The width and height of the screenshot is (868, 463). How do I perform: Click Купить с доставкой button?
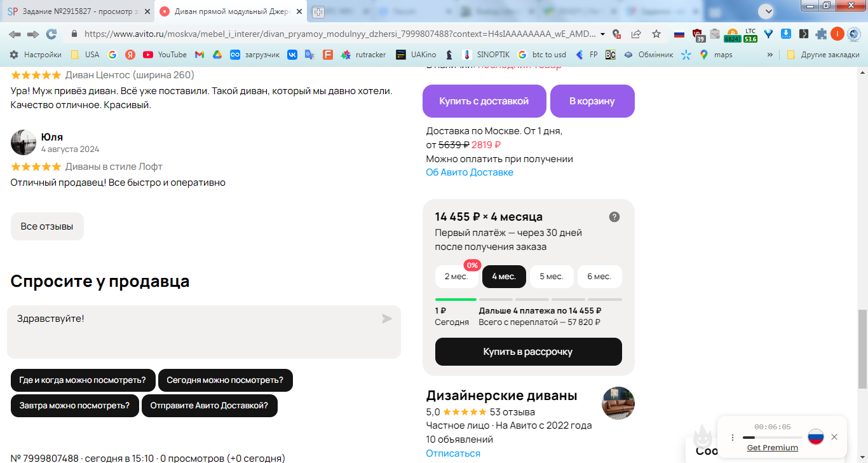point(484,101)
